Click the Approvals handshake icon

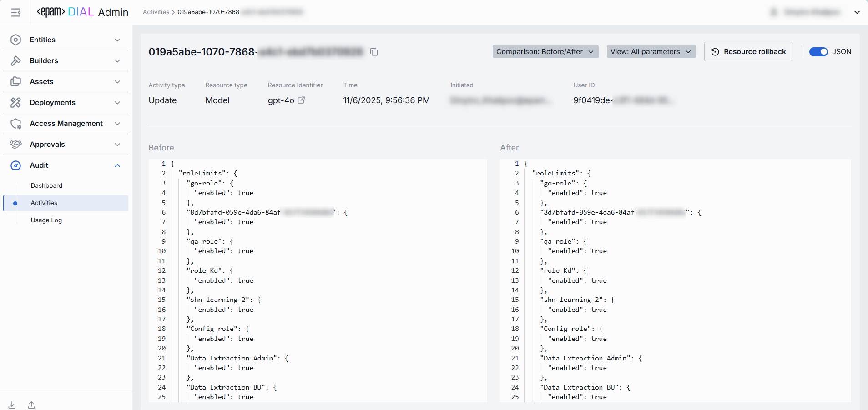tap(16, 145)
